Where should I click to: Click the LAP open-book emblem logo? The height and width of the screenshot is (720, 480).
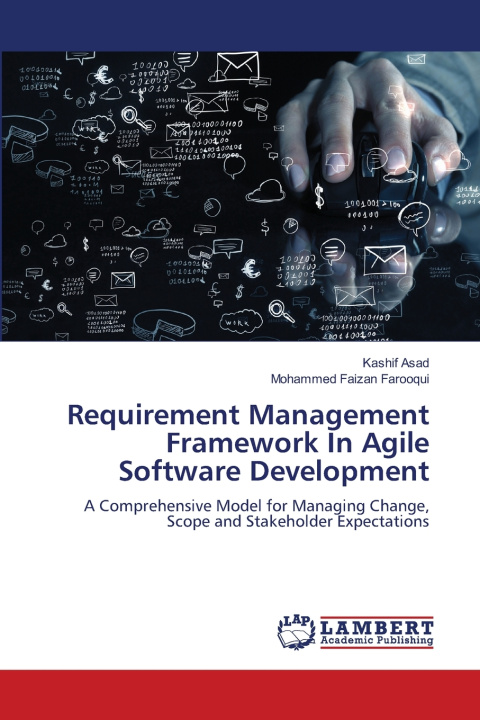point(296,632)
